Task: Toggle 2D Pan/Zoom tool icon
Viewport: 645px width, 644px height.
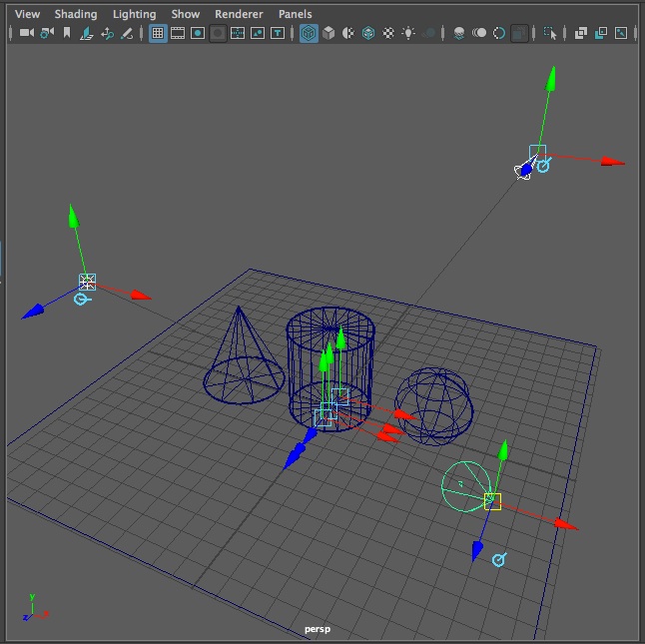Action: click(108, 33)
